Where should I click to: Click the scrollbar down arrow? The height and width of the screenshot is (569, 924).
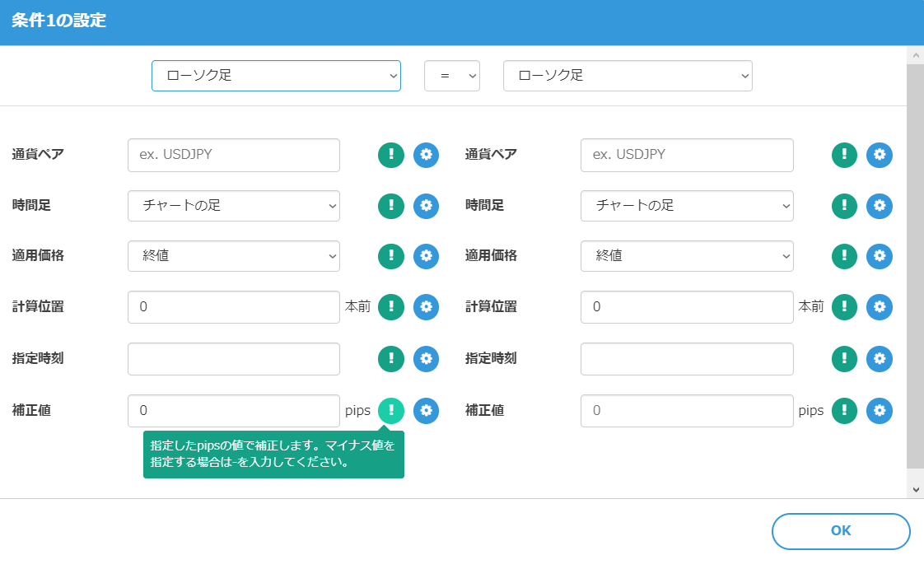coord(915,487)
